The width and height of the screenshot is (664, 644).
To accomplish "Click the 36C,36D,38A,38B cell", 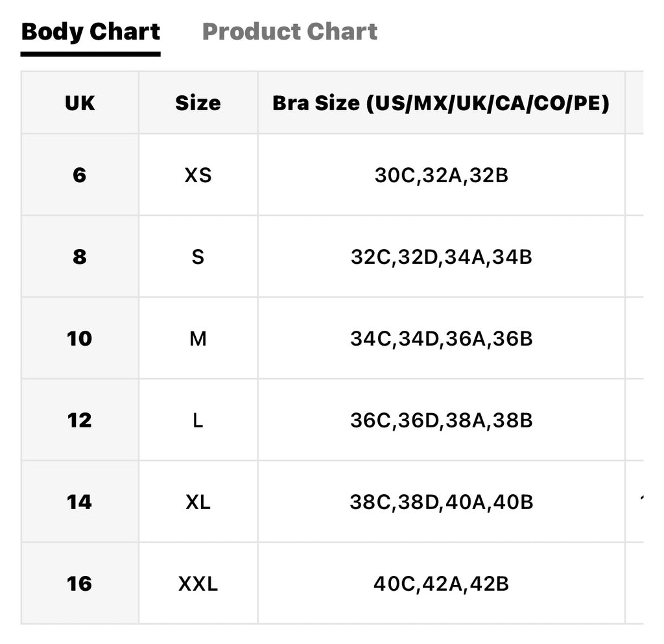I will 441,420.
